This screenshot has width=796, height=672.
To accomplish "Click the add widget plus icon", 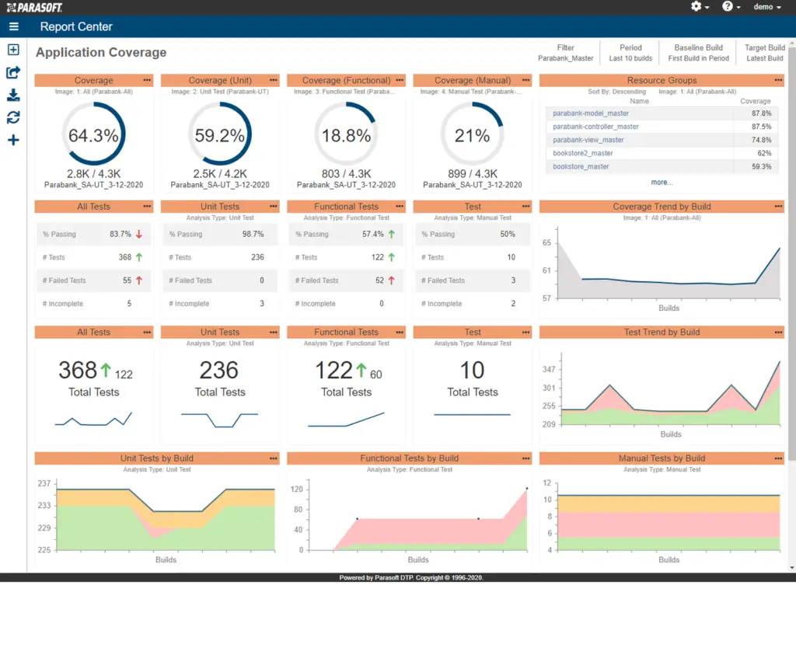I will click(x=13, y=140).
